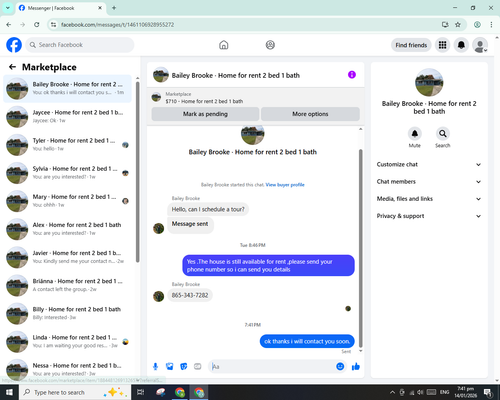Open the Jaycee conversation
Screen dimensions: 500x400
pyautogui.click(x=68, y=117)
